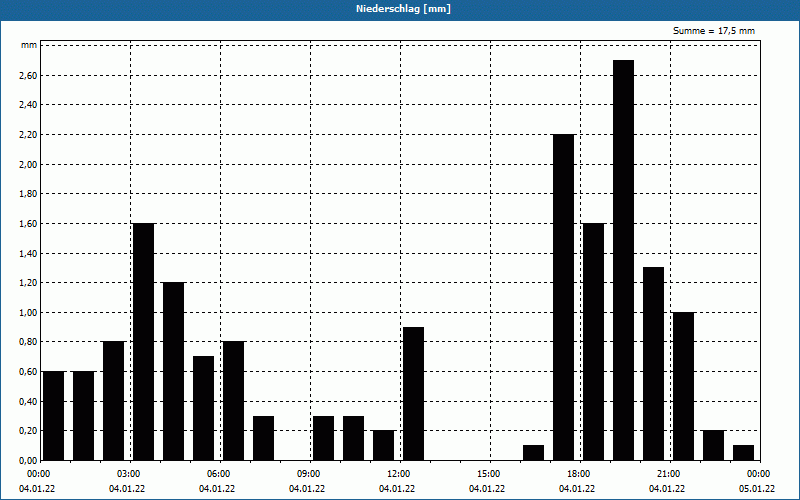Select the 0,60 y-axis label
The image size is (800, 500).
[x=29, y=371]
